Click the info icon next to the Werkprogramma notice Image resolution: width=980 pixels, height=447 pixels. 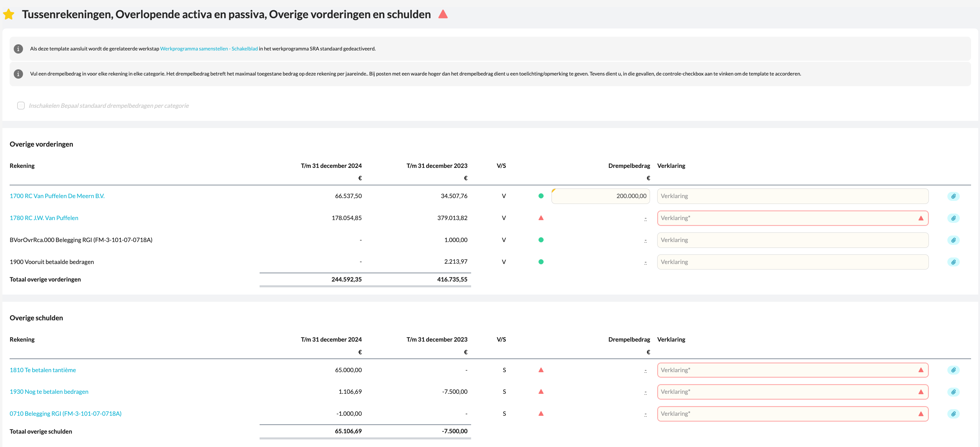[18, 49]
